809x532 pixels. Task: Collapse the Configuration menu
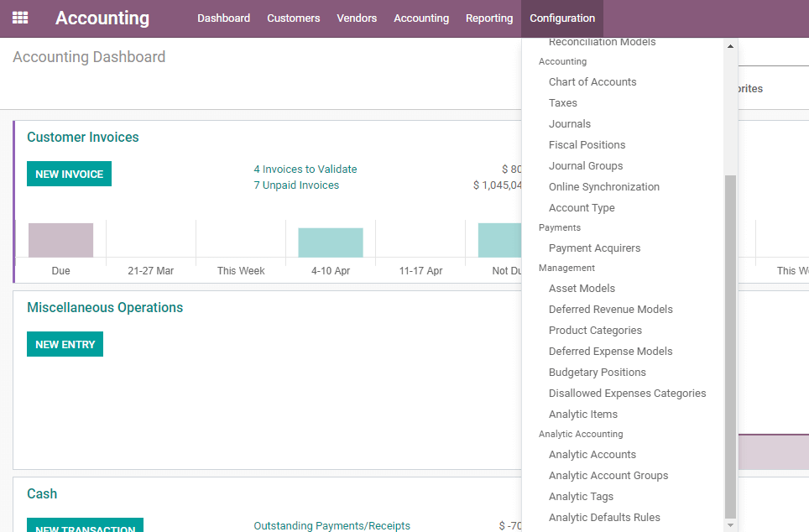tap(562, 18)
